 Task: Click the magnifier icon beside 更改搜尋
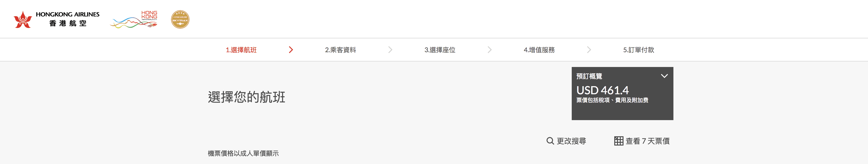coord(550,141)
